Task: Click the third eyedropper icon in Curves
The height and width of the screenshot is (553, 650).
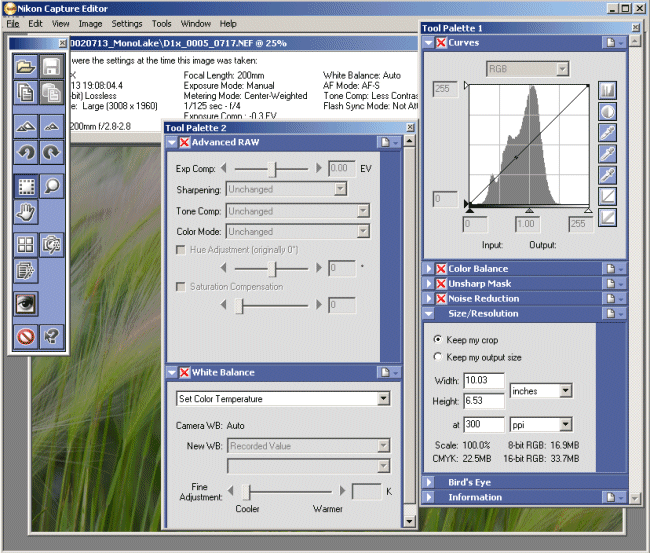Action: (607, 175)
